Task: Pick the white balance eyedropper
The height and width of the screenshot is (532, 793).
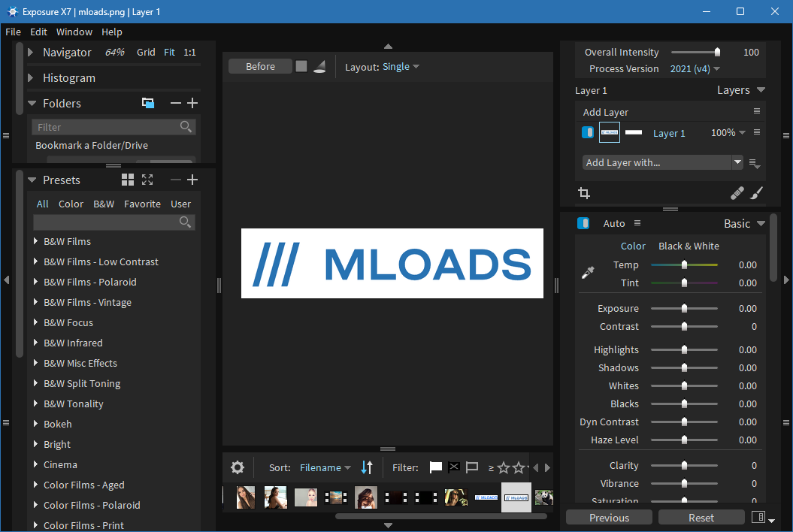Action: pos(588,273)
